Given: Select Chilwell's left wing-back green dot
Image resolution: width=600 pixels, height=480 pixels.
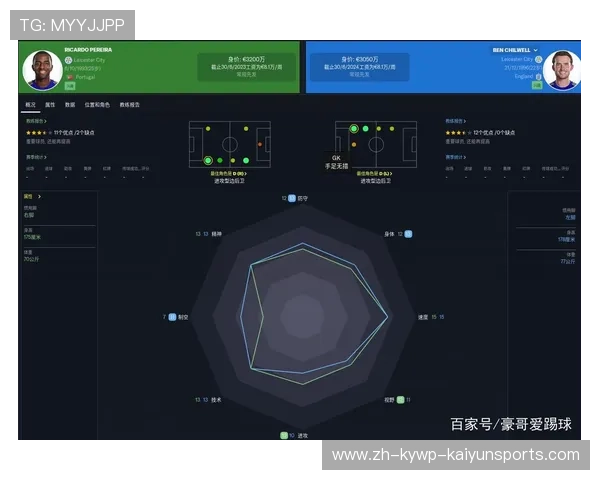Looking at the screenshot, I should click(x=366, y=129).
